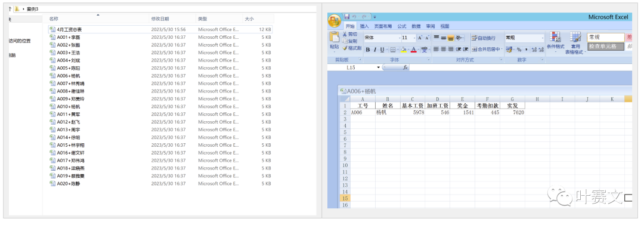Image resolution: width=644 pixels, height=225 pixels.
Task: Click the font color A icon
Action: tap(414, 50)
